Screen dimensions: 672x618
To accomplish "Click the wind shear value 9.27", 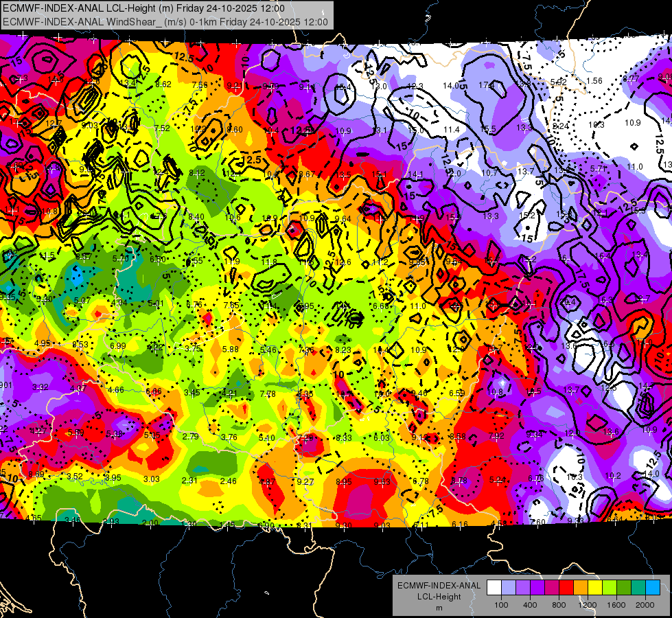I will 305,481.
